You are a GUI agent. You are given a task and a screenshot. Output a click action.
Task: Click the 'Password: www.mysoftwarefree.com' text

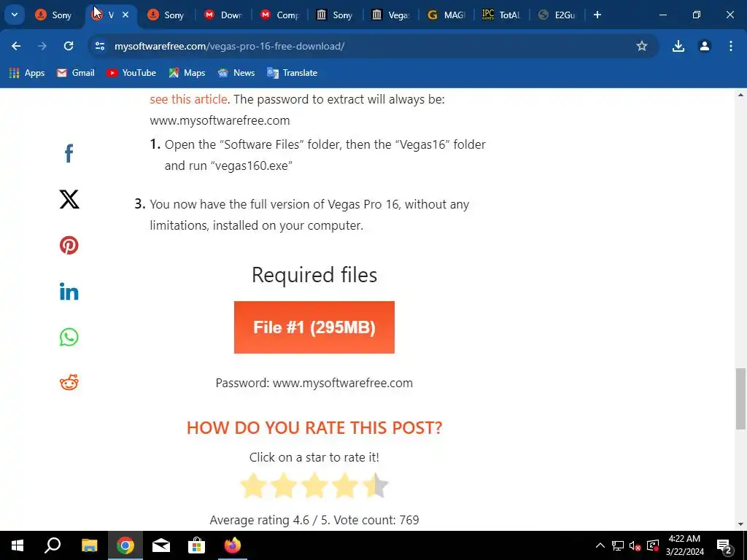pyautogui.click(x=314, y=383)
